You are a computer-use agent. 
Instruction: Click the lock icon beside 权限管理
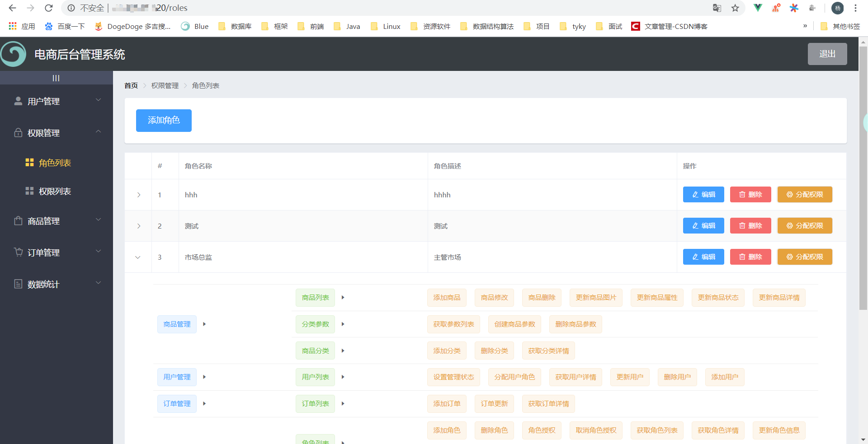pyautogui.click(x=18, y=132)
